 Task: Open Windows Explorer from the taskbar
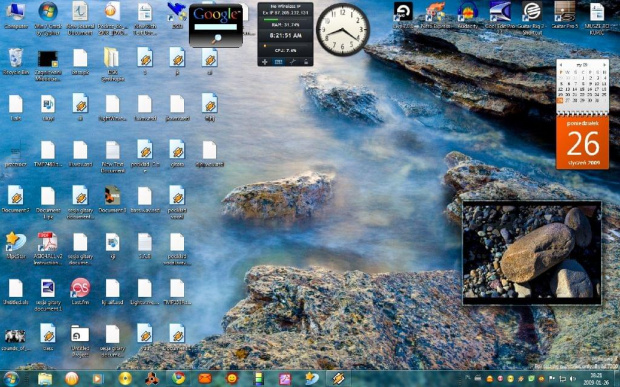click(45, 379)
